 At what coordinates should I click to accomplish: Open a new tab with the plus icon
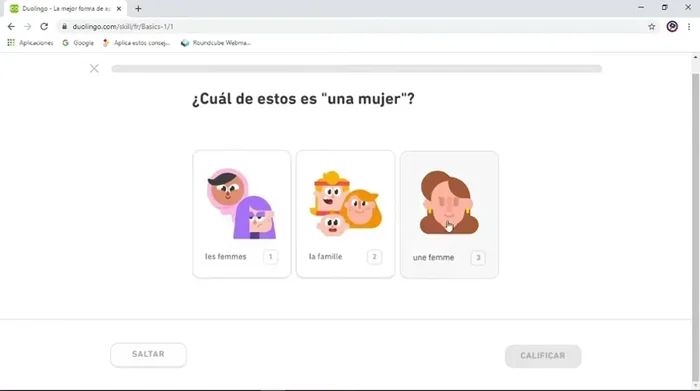(x=138, y=8)
